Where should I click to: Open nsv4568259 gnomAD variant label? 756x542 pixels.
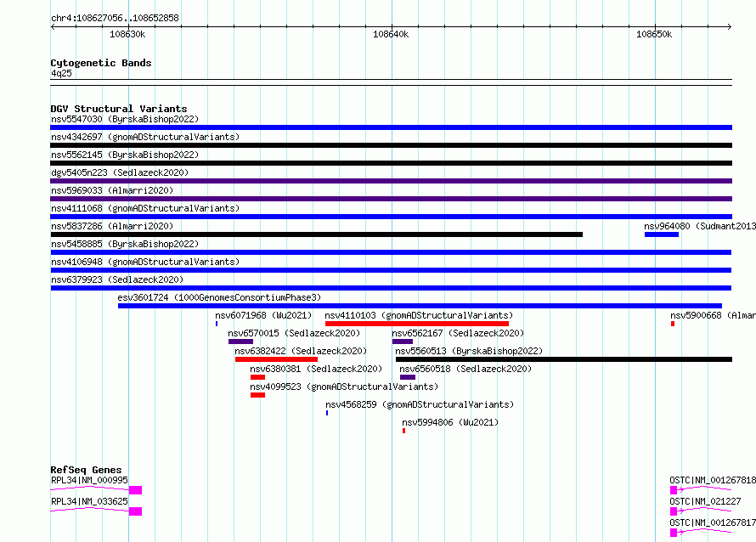(420, 404)
